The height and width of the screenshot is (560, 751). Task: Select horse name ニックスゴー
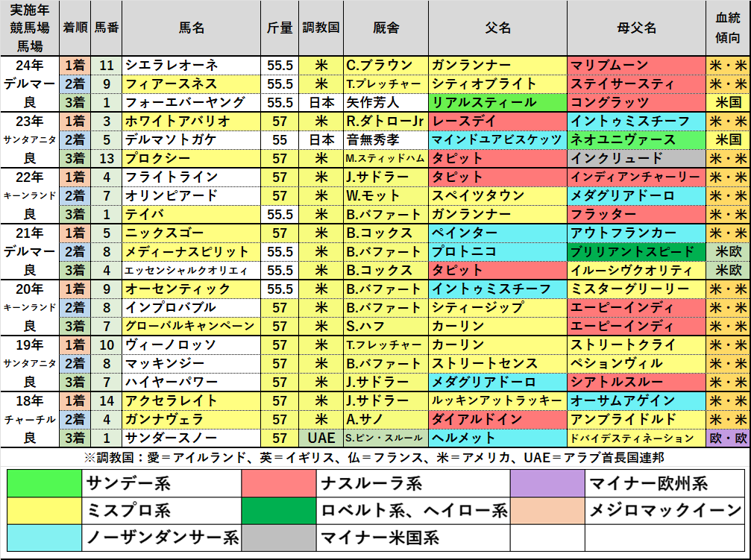(x=191, y=233)
